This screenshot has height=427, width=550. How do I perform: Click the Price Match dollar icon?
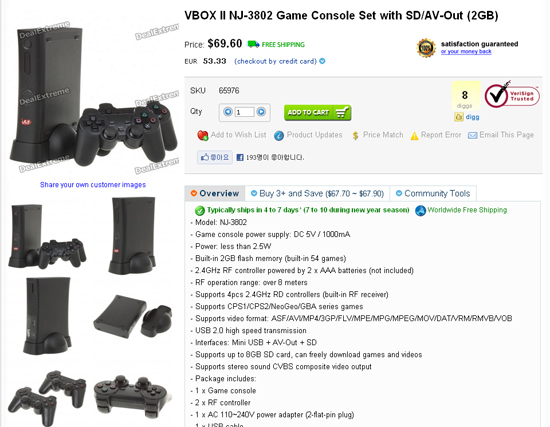point(355,135)
